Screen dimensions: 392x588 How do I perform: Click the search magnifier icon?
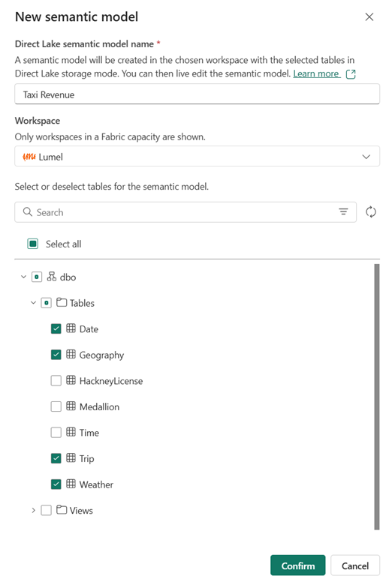[27, 211]
